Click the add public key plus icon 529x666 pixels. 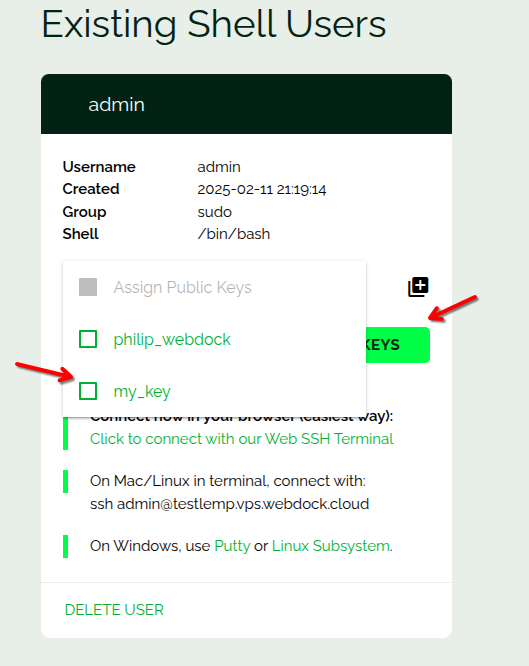tap(419, 287)
